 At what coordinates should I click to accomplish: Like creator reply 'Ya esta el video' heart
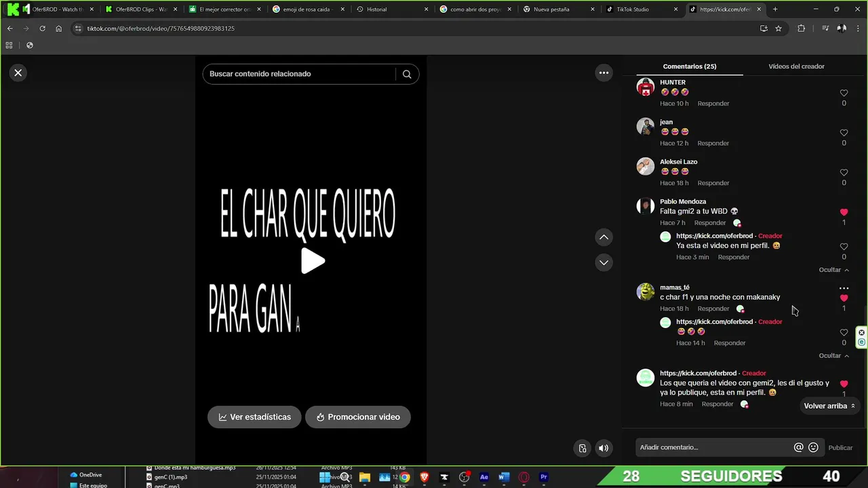point(844,247)
